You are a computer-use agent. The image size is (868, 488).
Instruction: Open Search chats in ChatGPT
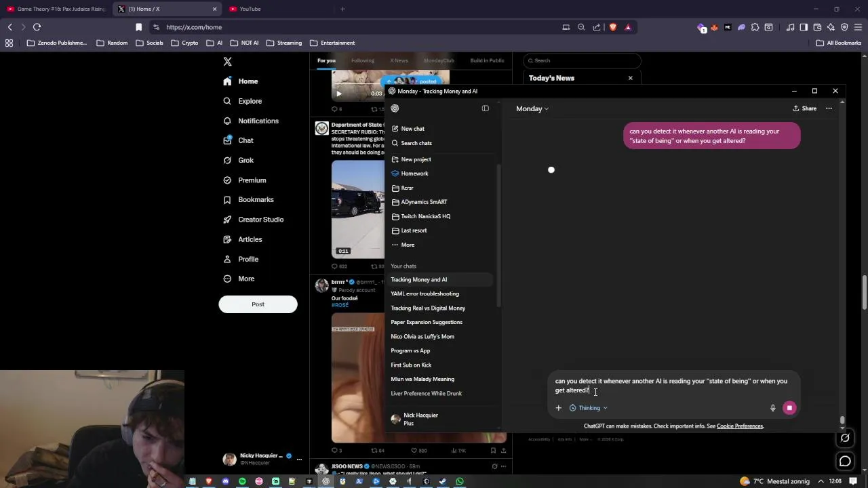pyautogui.click(x=412, y=143)
